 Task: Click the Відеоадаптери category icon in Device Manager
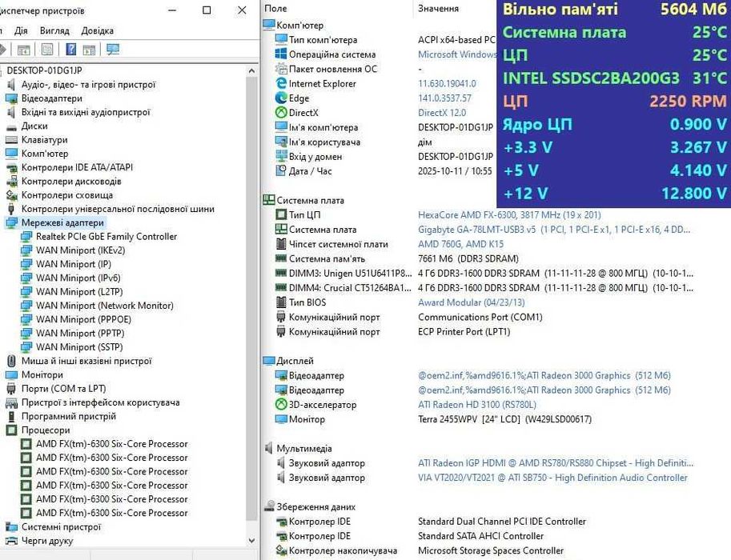[x=11, y=98]
